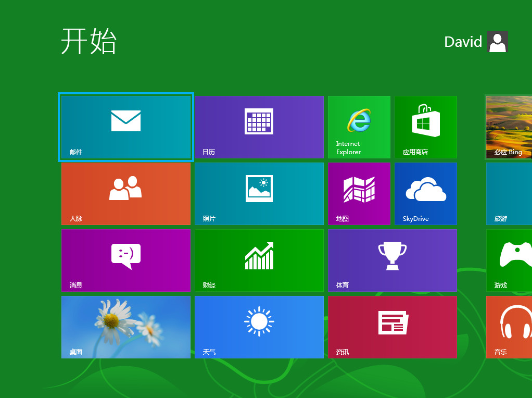The width and height of the screenshot is (532, 398).
Task: Open the Sports tile (体育)
Action: tap(392, 260)
